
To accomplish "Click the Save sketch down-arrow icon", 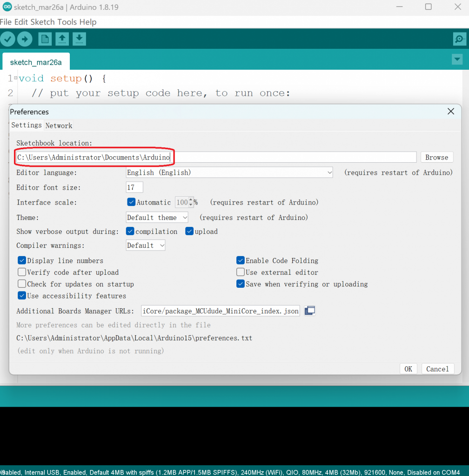I will (x=79, y=39).
